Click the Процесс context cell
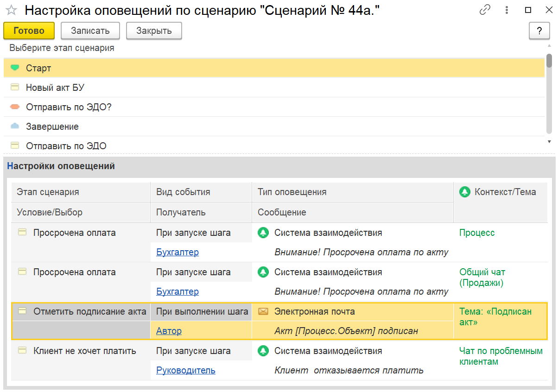Viewport: 558px width, 392px height. tap(500, 242)
